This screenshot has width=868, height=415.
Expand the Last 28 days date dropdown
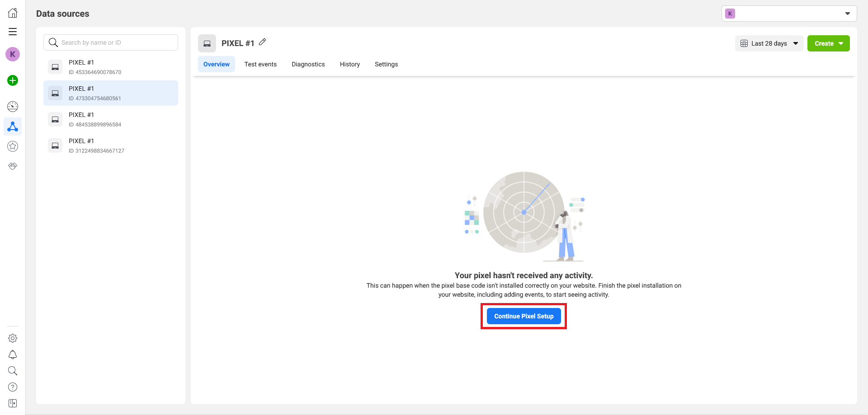(x=769, y=43)
